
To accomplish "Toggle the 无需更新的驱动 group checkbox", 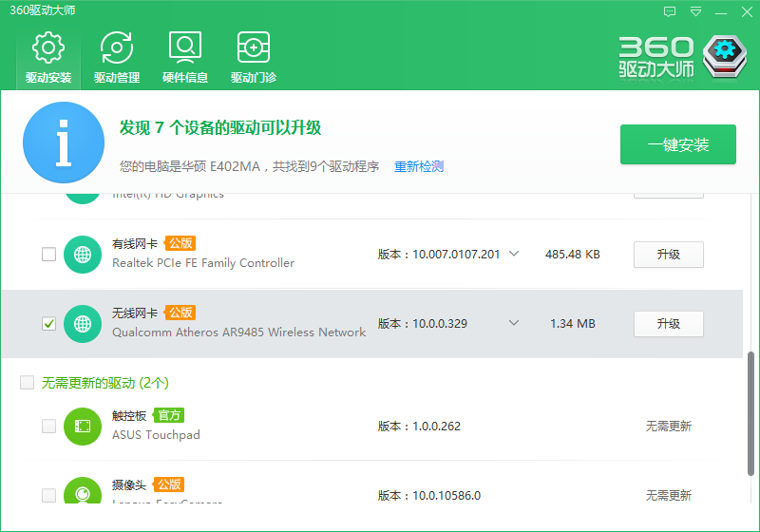I will point(28,382).
